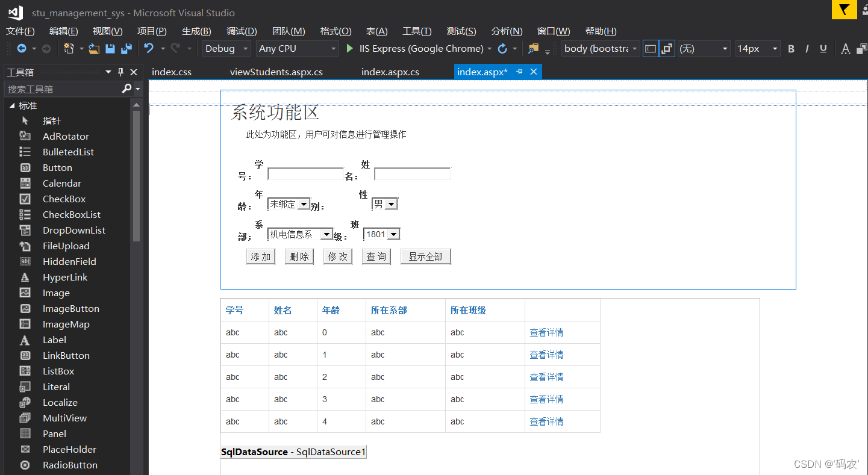
Task: Open the body (bootstrap) style target dropdown
Action: coord(601,49)
